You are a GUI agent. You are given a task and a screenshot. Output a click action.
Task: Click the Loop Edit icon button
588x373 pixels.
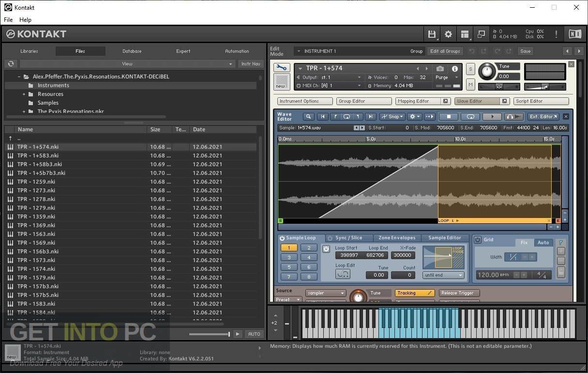pos(343,274)
